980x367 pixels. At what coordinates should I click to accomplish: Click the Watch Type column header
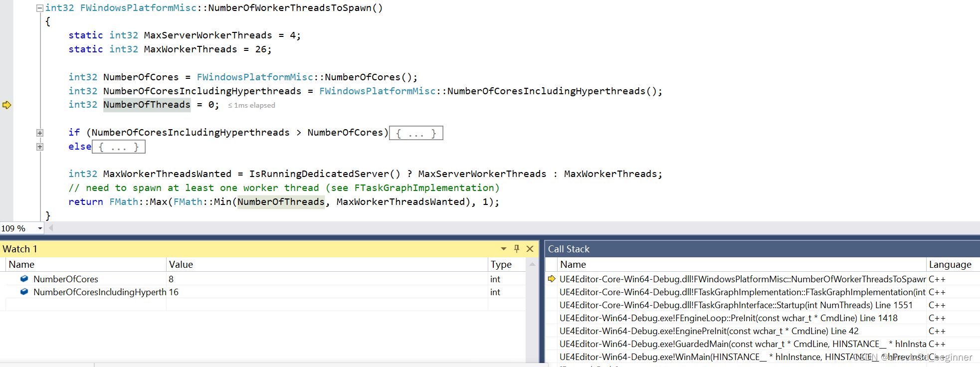[507, 264]
